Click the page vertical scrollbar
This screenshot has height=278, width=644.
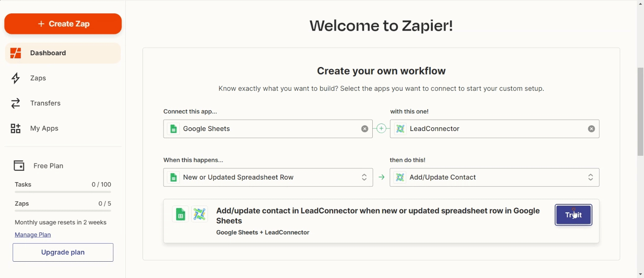point(640,111)
